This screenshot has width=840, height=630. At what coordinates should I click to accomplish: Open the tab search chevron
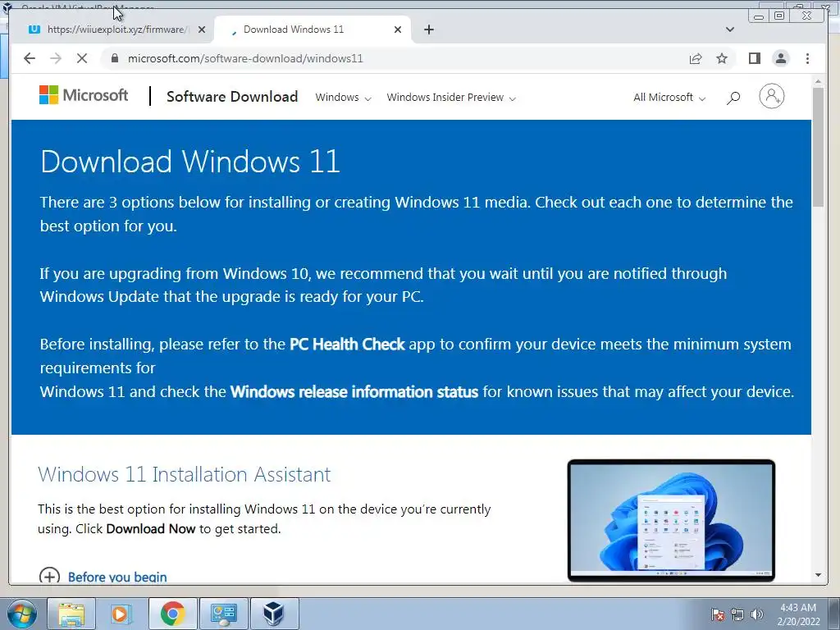[729, 30]
